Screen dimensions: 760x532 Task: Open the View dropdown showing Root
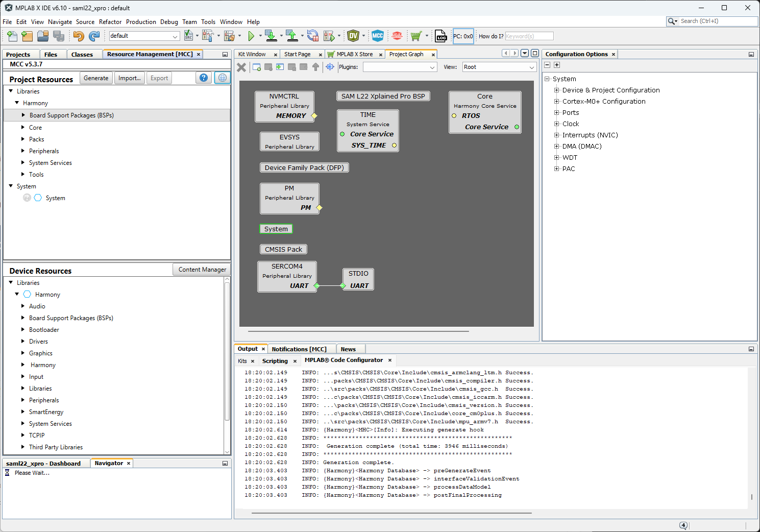pos(499,67)
